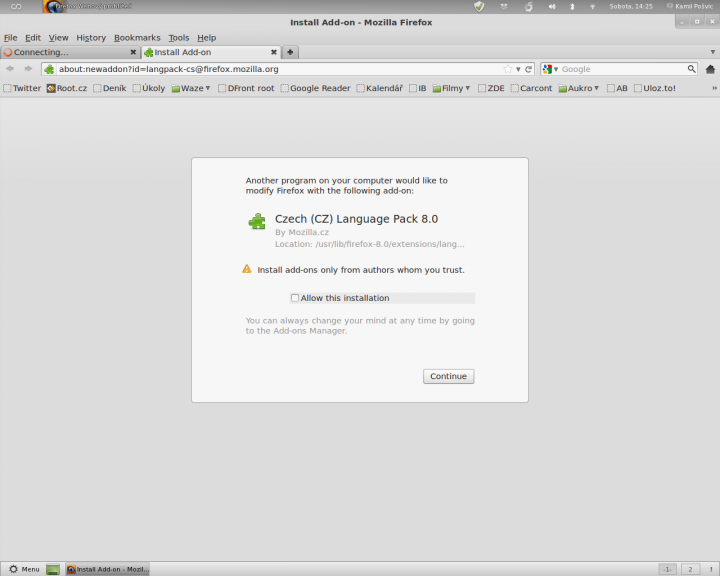720x576 pixels.
Task: Go to the Home page icon
Action: (x=710, y=69)
